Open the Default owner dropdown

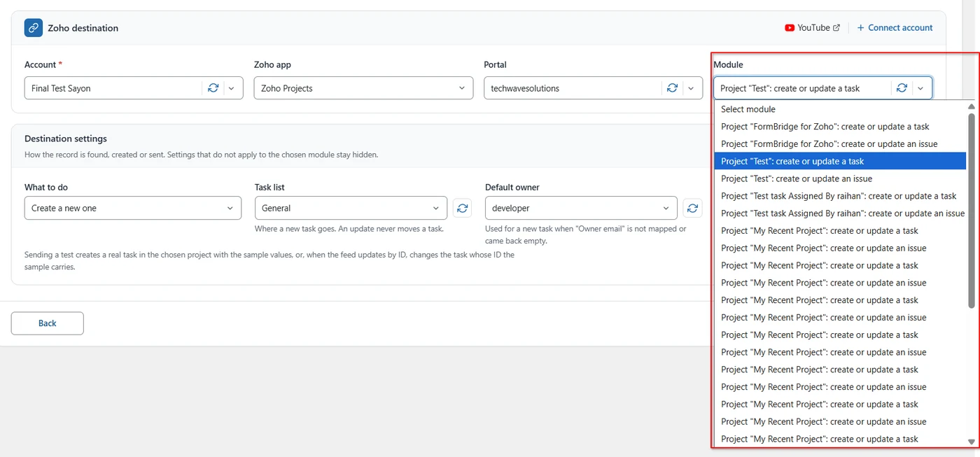(x=581, y=208)
